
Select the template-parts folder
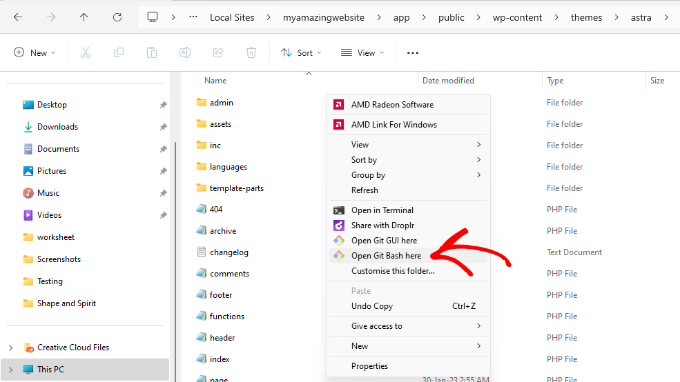(236, 188)
